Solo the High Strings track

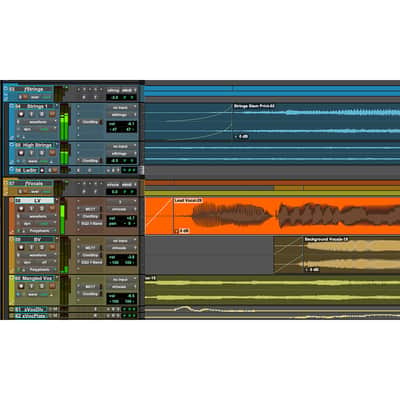(42, 153)
